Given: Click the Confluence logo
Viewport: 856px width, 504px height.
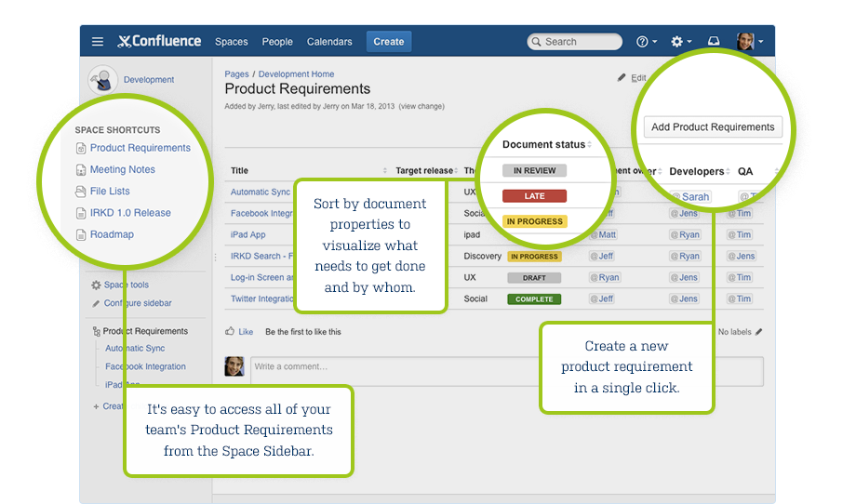Looking at the screenshot, I should point(159,42).
